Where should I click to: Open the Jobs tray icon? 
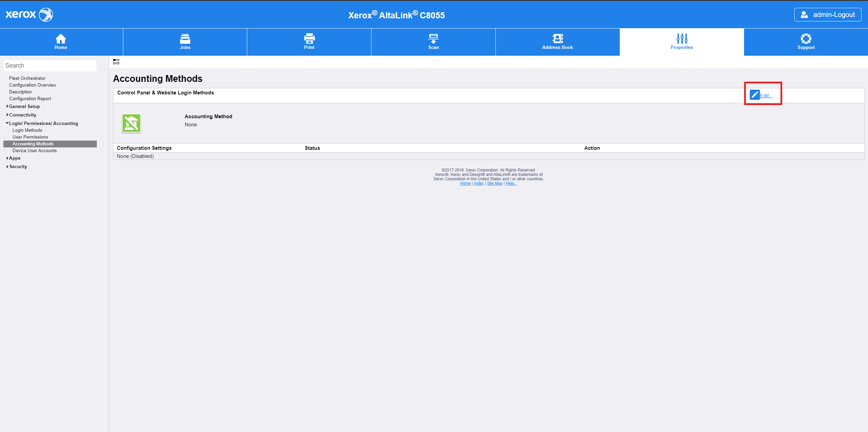pyautogui.click(x=185, y=38)
